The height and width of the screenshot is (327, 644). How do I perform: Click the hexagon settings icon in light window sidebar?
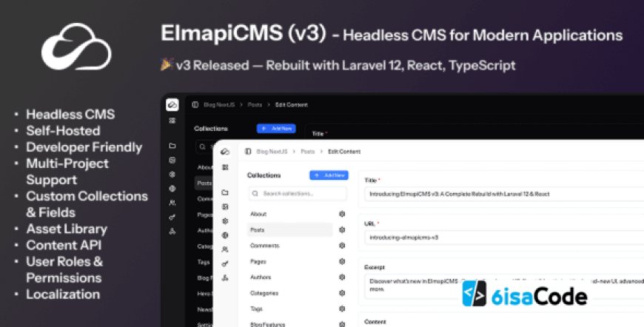coord(225,220)
